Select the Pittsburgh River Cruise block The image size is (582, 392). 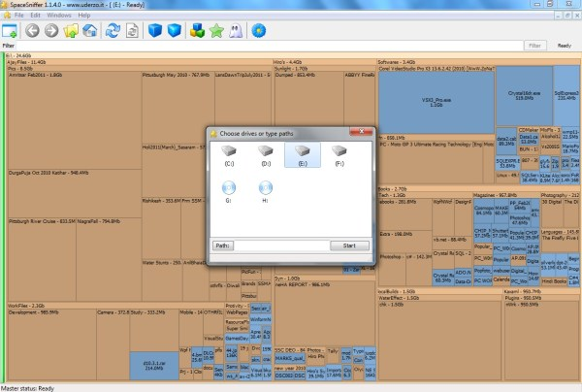click(x=42, y=259)
